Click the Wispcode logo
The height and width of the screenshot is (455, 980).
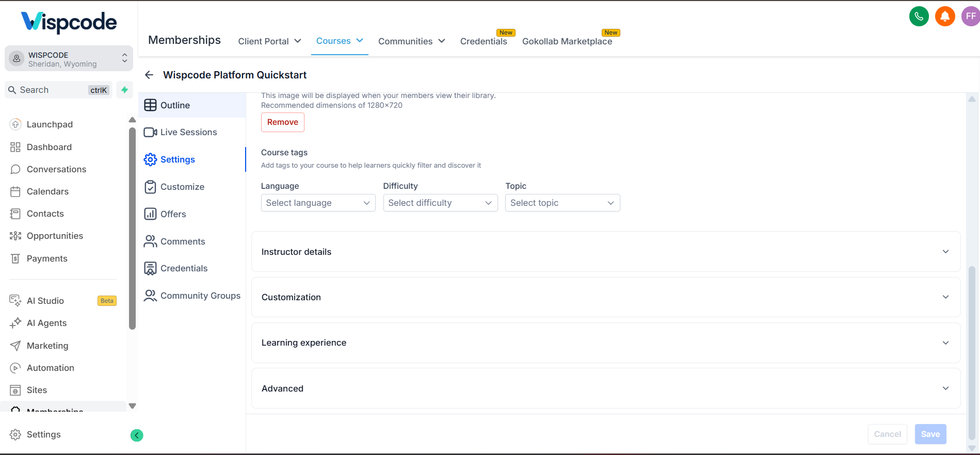click(x=69, y=22)
